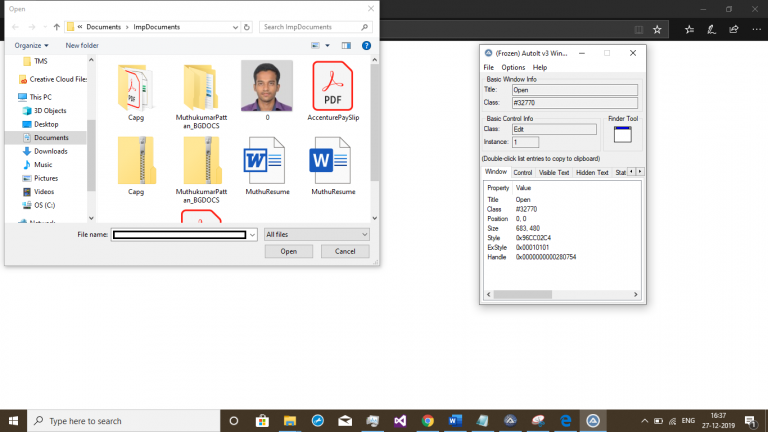
Task: Launch Chrome from the taskbar
Action: [x=428, y=421]
